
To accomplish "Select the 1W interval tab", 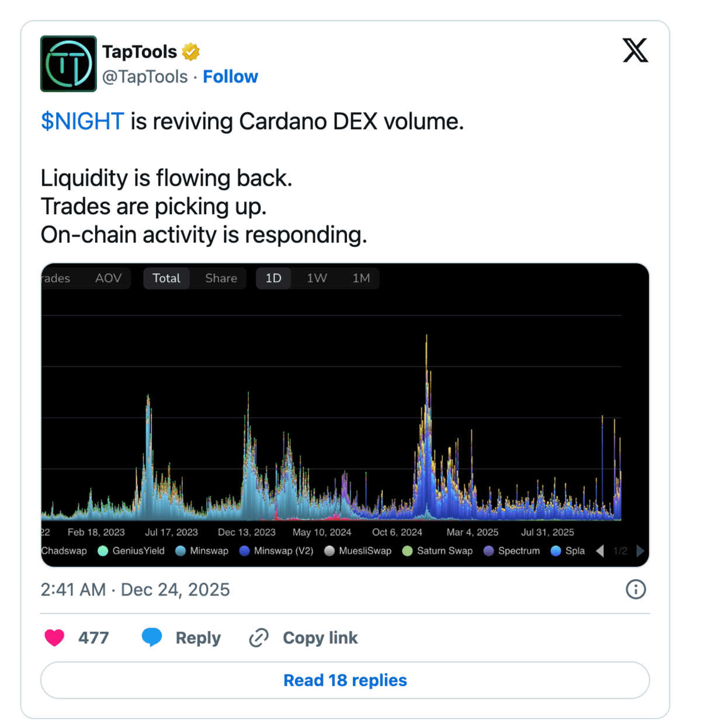I will click(317, 278).
